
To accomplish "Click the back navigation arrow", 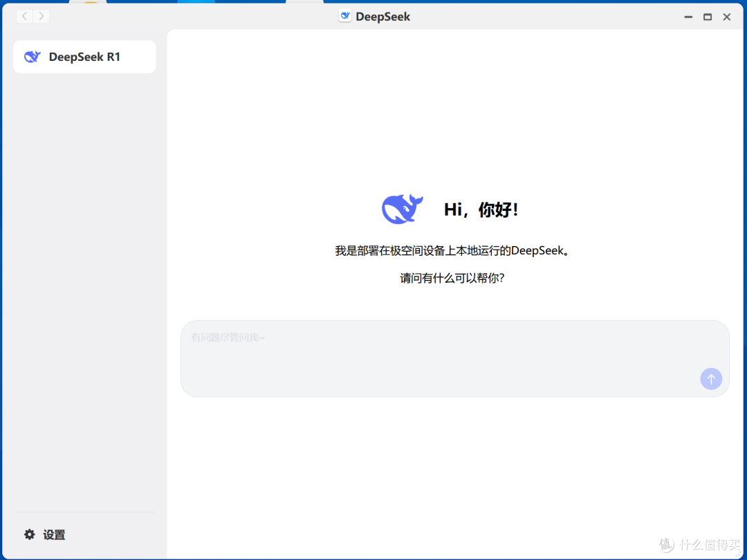I will [25, 17].
